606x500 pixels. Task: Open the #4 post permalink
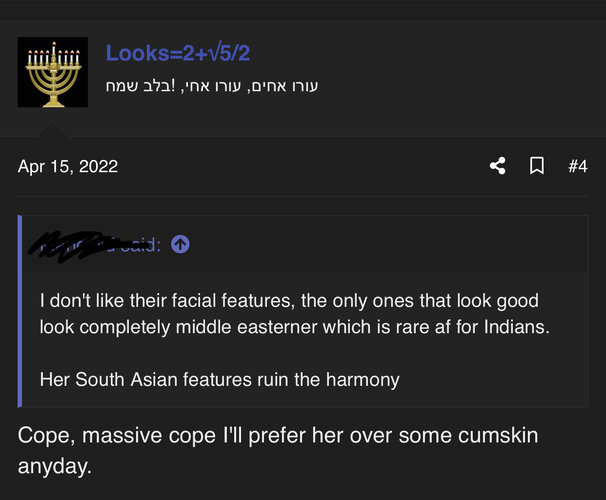click(x=578, y=167)
